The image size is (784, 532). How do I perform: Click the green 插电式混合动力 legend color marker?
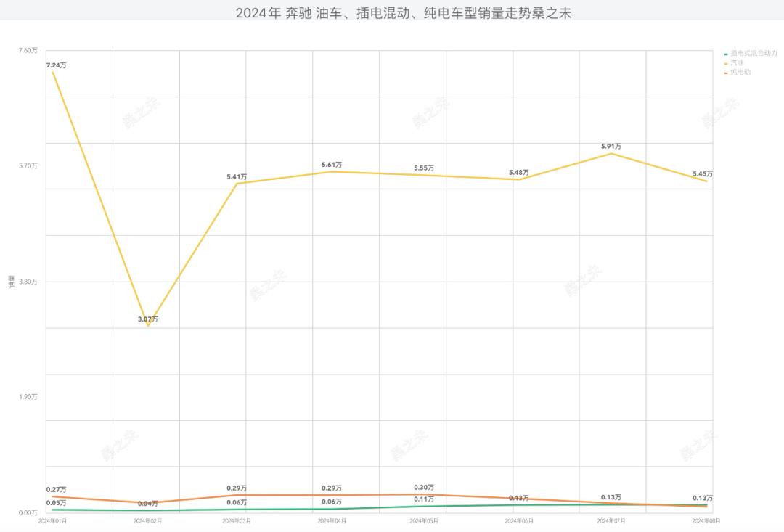[726, 54]
